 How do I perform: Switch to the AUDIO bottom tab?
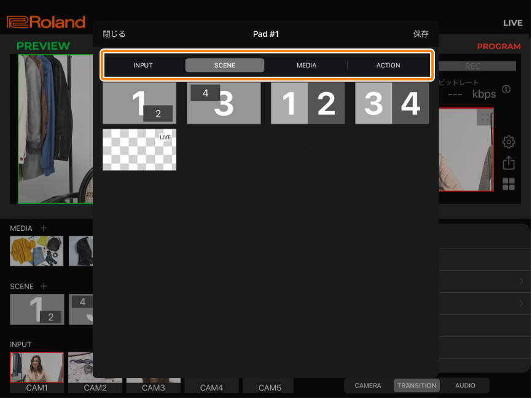pyautogui.click(x=465, y=385)
